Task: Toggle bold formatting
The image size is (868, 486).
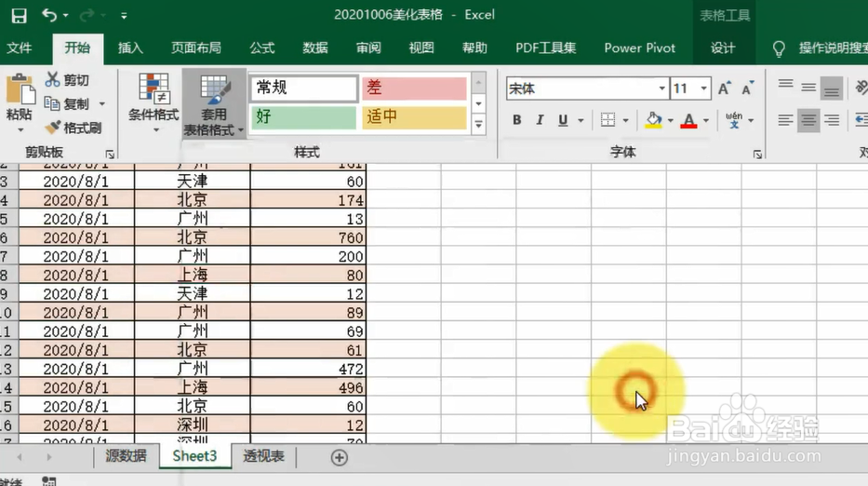Action: tap(516, 120)
